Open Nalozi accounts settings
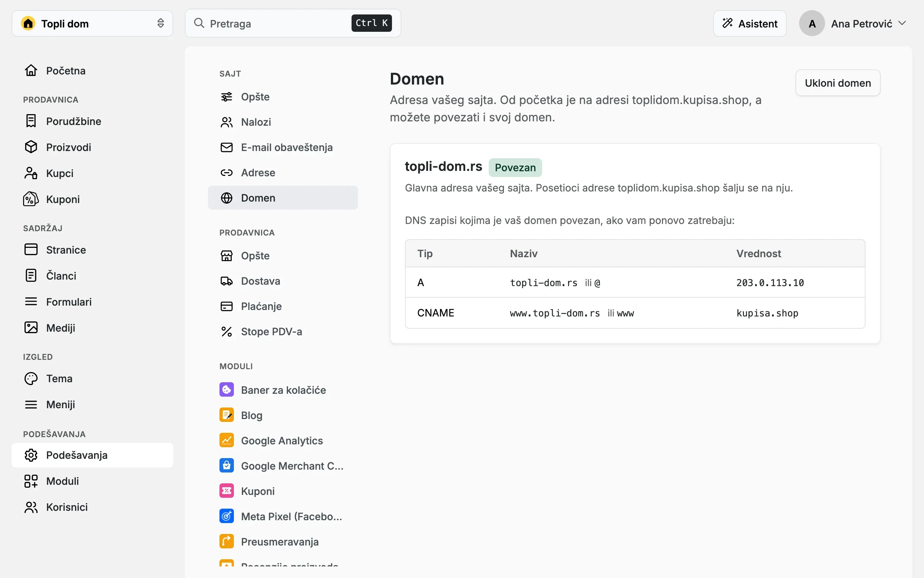The width and height of the screenshot is (924, 578). (x=283, y=122)
